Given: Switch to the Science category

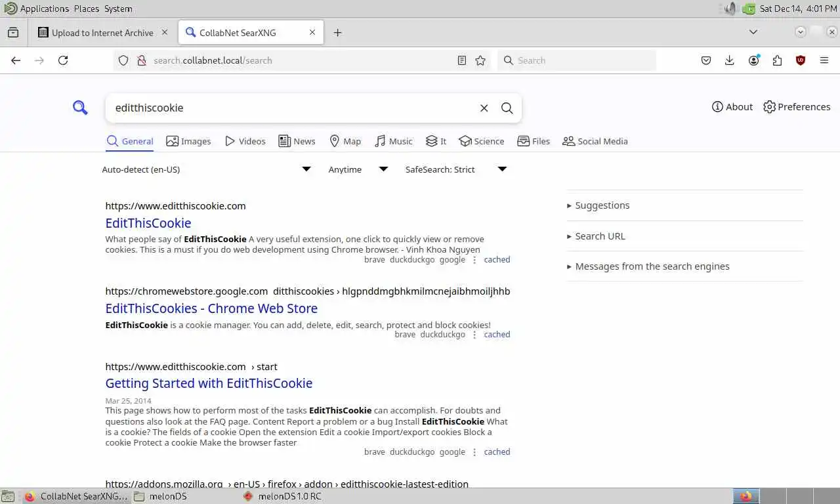Looking at the screenshot, I should (x=482, y=141).
